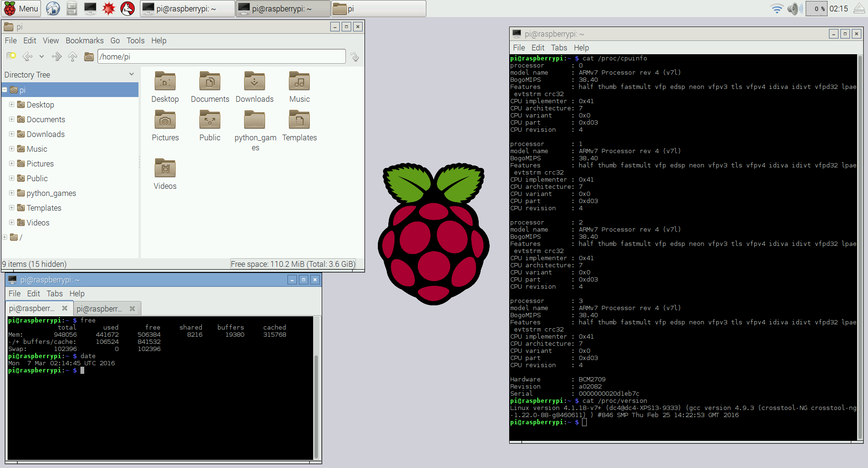Open the Directory Tree side pane dropdown

pyautogui.click(x=131, y=74)
